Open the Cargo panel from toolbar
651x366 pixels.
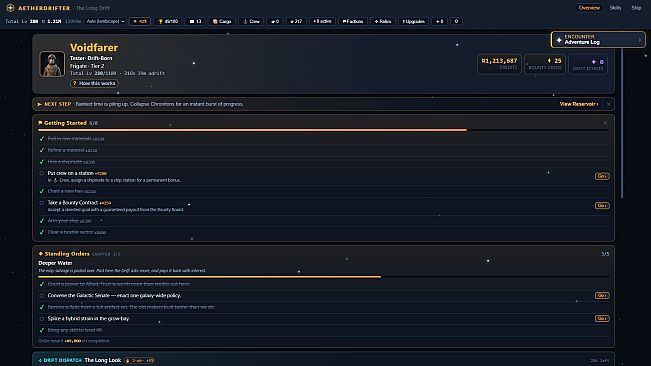[x=222, y=21]
